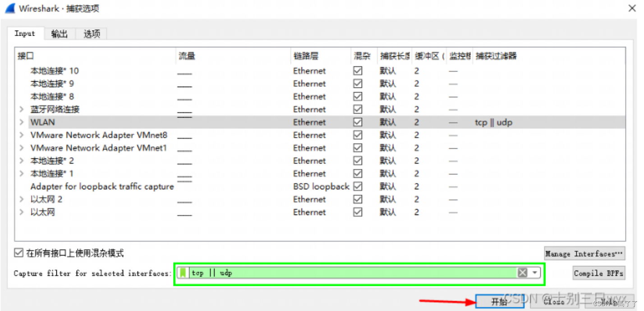The width and height of the screenshot is (644, 311).
Task: Sort by 捕获长度 column header
Action: pyautogui.click(x=395, y=56)
